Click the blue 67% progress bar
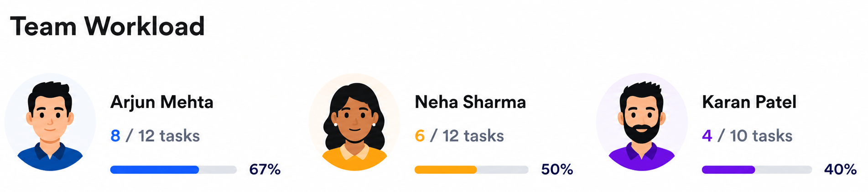Image resolution: width=868 pixels, height=192 pixels. point(173,170)
